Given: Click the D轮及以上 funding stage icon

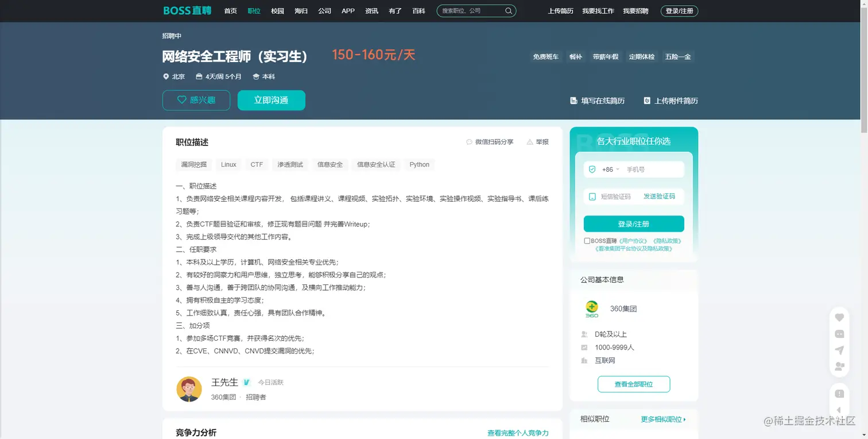Looking at the screenshot, I should coord(584,334).
